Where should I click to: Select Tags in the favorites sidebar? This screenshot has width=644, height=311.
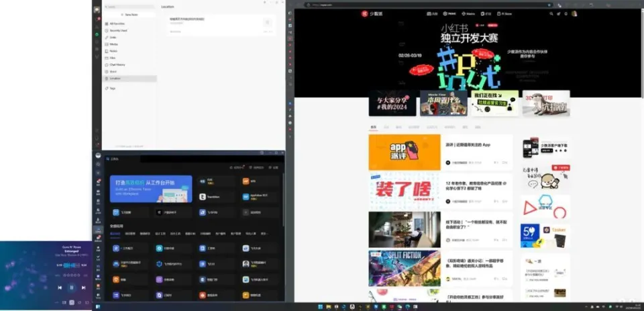coord(113,88)
